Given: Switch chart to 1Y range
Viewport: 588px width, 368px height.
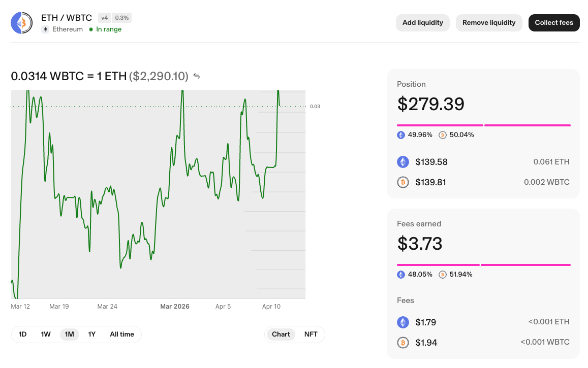Looking at the screenshot, I should (x=92, y=334).
